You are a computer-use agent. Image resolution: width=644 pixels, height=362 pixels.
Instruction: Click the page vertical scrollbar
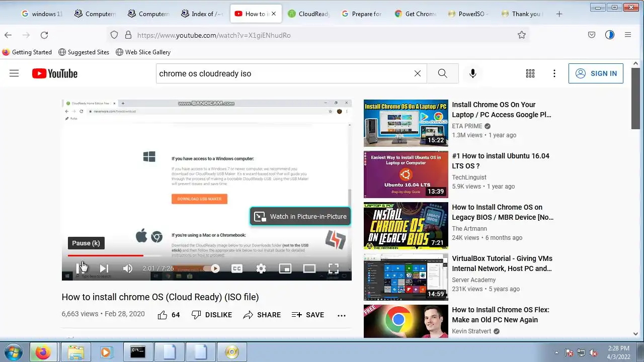636,98
